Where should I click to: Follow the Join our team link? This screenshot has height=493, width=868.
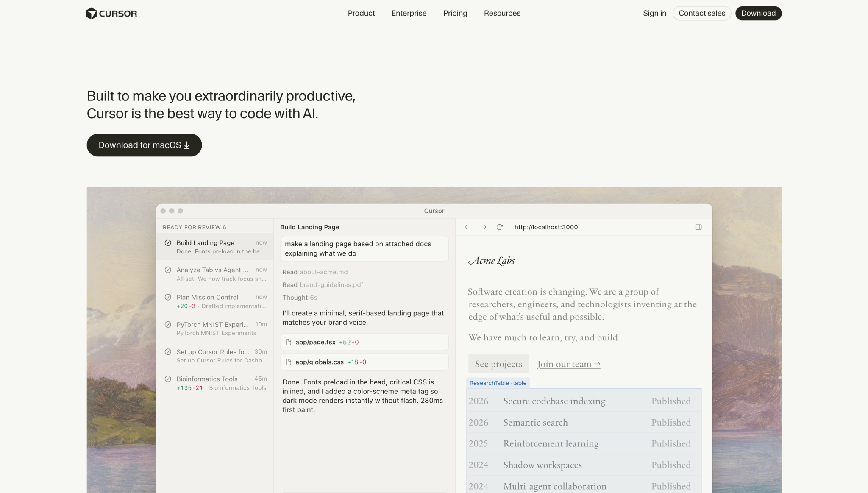568,364
